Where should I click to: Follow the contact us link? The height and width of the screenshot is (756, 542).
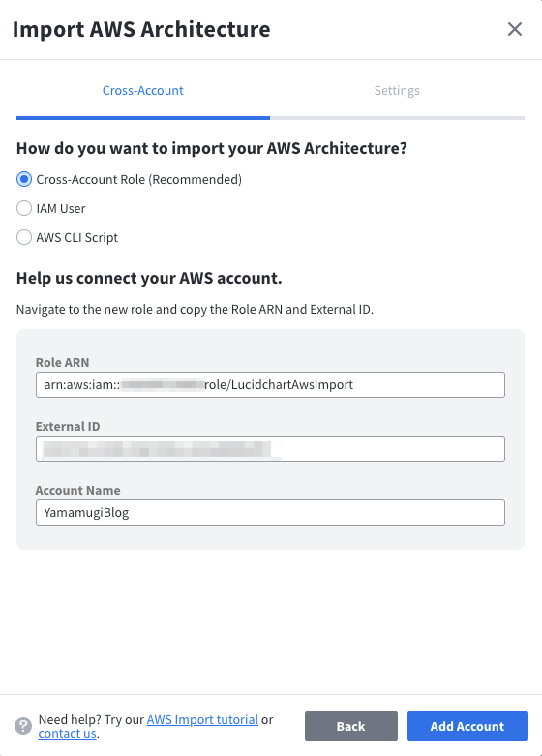[x=67, y=734]
